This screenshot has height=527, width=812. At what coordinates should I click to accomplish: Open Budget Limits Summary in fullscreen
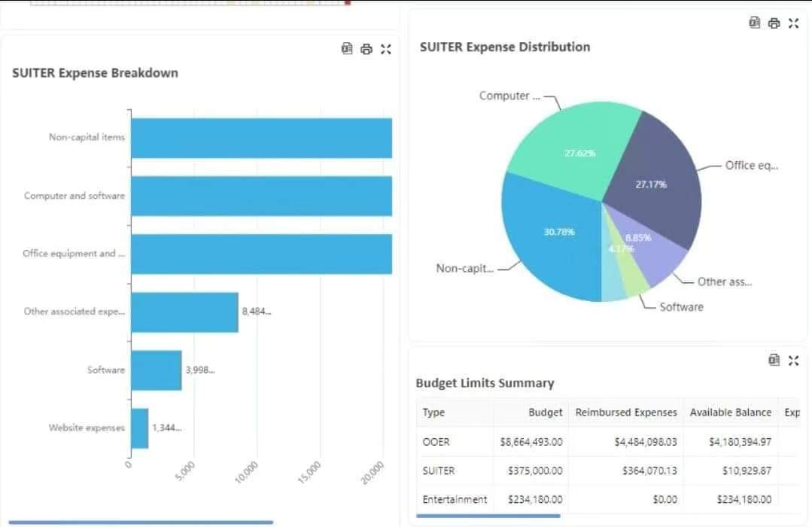pos(793,360)
